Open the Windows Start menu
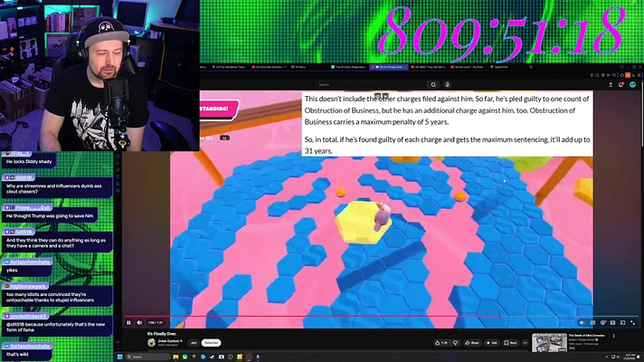Image resolution: width=644 pixels, height=362 pixels. (120, 357)
